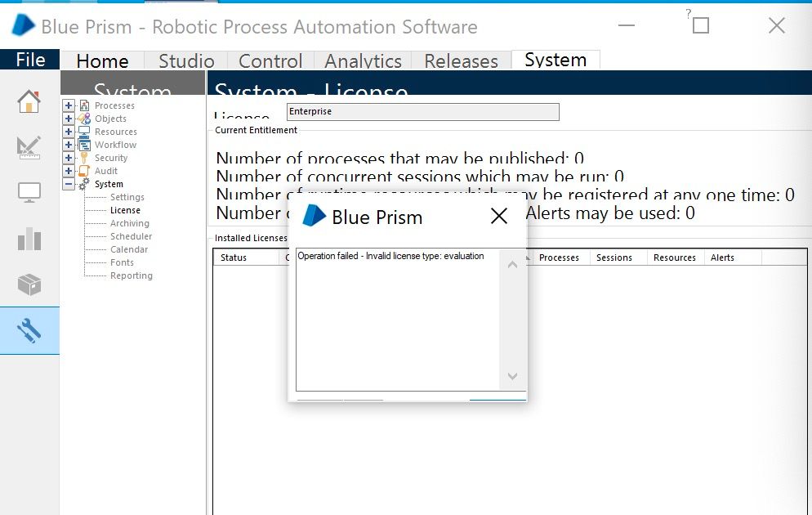The height and width of the screenshot is (515, 812).
Task: Close the Blue Prism main window
Action: [x=776, y=25]
